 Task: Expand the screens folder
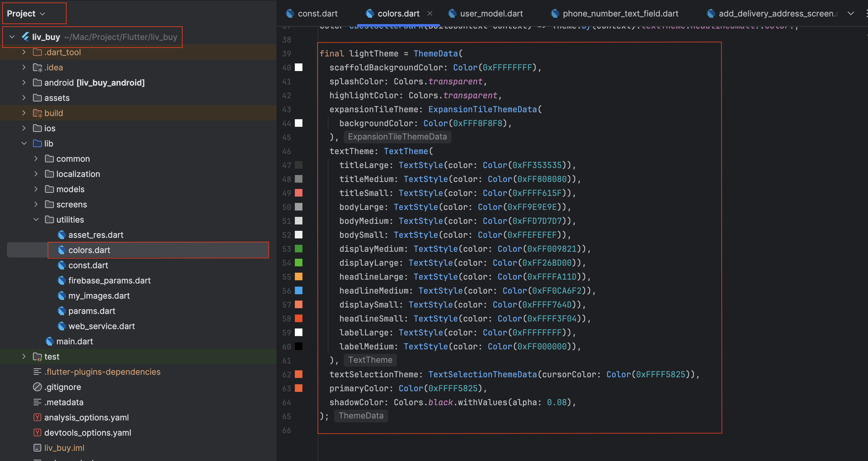[x=36, y=204]
